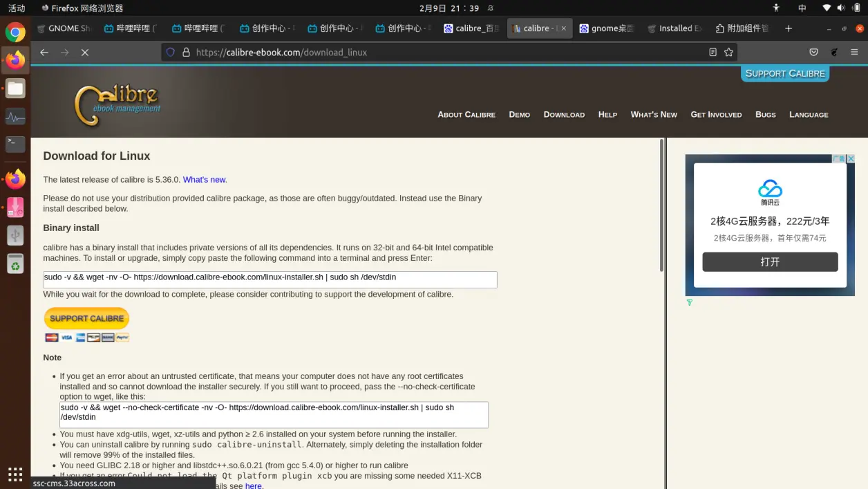
Task: Click the 'Binary install' heading
Action: pos(71,228)
